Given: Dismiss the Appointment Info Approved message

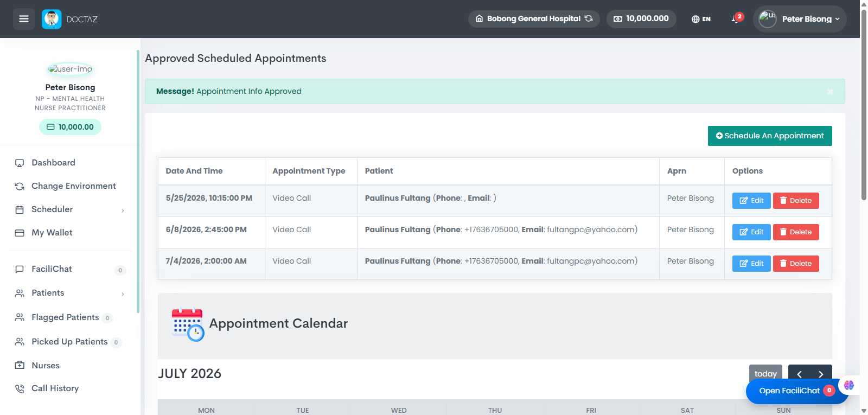Looking at the screenshot, I should [x=829, y=92].
